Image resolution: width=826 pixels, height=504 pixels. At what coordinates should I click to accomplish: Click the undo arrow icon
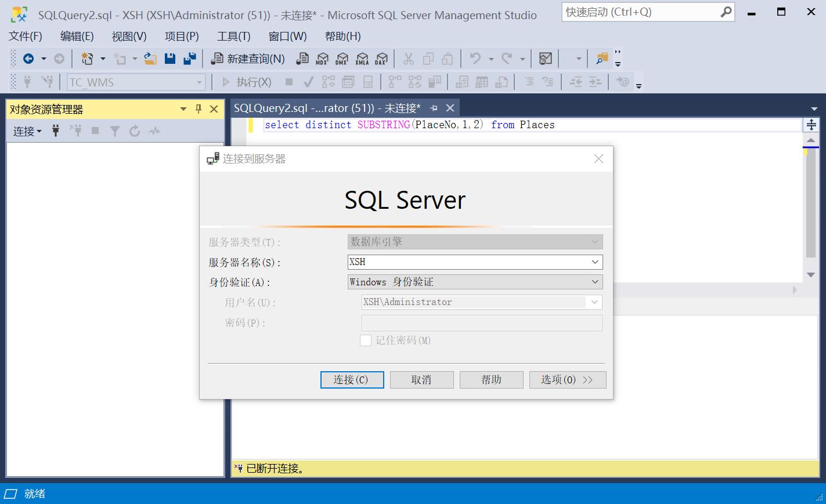(475, 59)
